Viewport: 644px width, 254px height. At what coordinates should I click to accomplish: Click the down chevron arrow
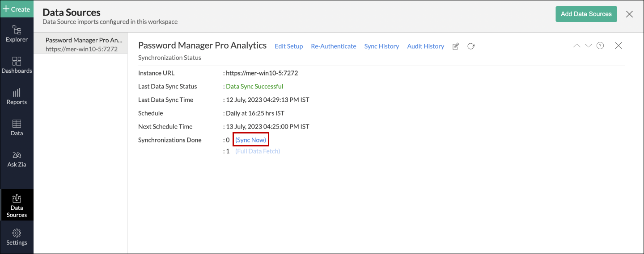click(x=589, y=46)
